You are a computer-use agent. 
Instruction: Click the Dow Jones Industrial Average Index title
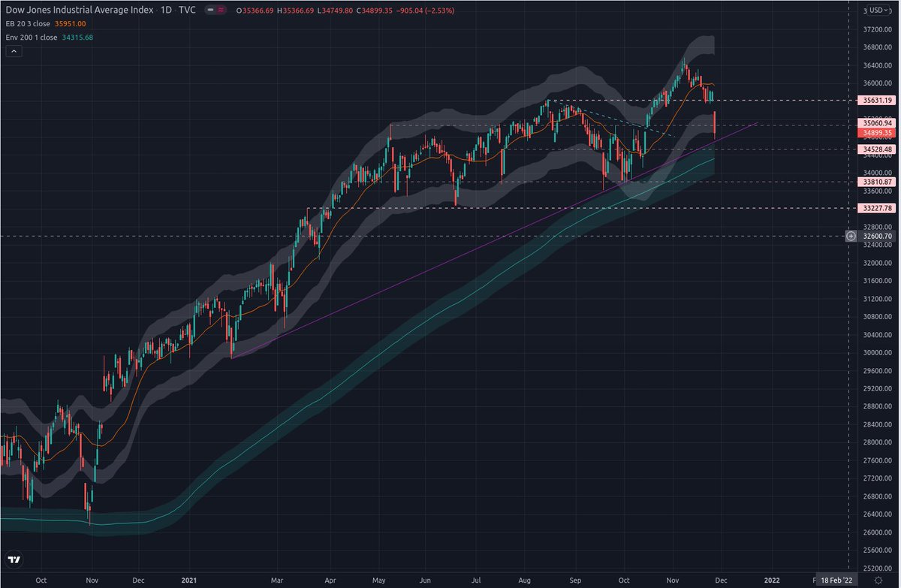click(x=78, y=11)
